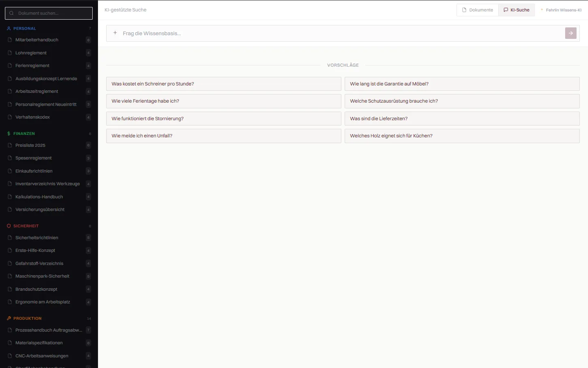Click the send arrow button

click(571, 33)
